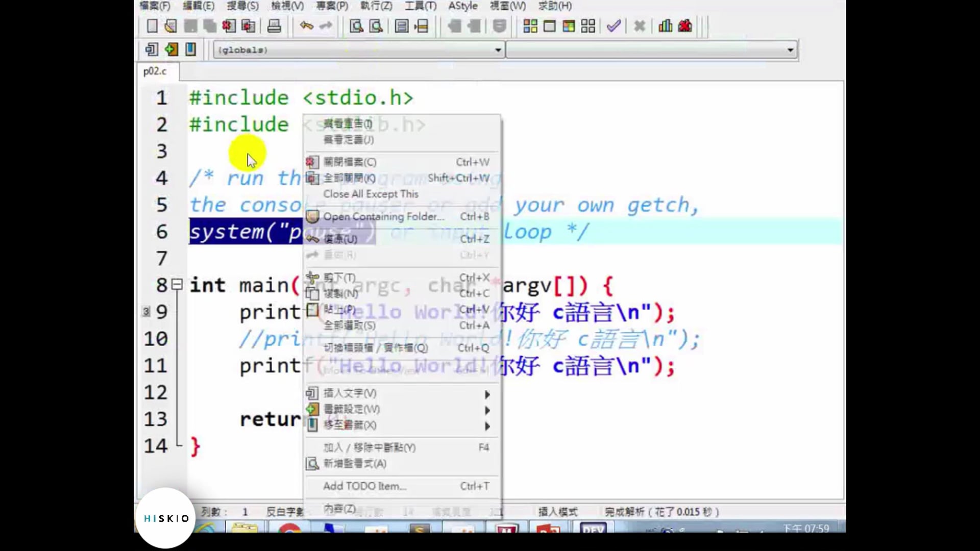Open Find using the magnifier toolbar icon
The image size is (980, 551).
click(x=356, y=26)
